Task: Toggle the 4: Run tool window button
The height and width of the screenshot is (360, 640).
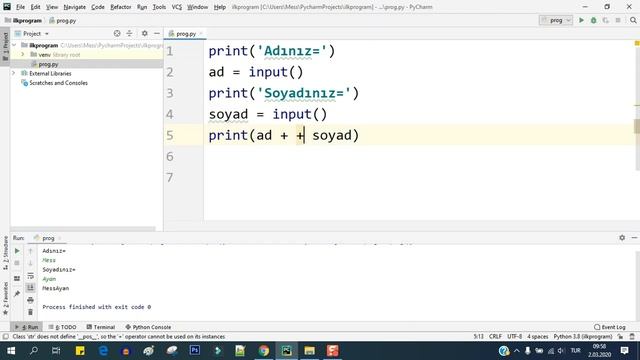Action: click(x=27, y=327)
